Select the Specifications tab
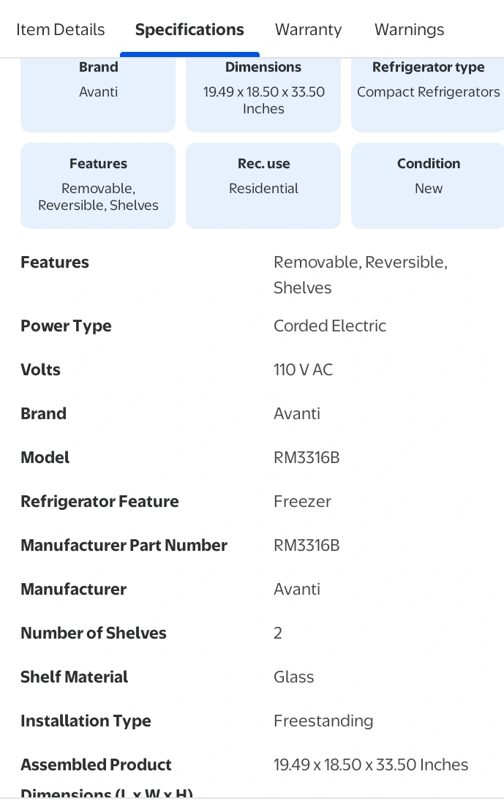504x812 pixels. [189, 30]
